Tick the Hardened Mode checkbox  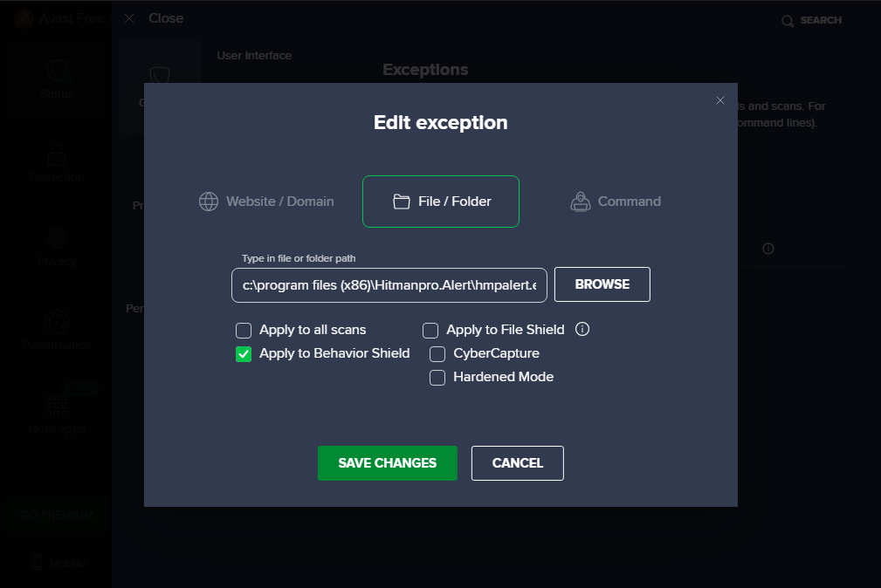point(437,378)
